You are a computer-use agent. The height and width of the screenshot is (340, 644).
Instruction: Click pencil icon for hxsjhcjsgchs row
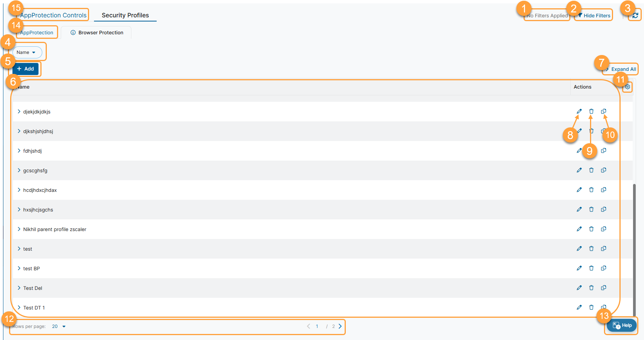[579, 210]
